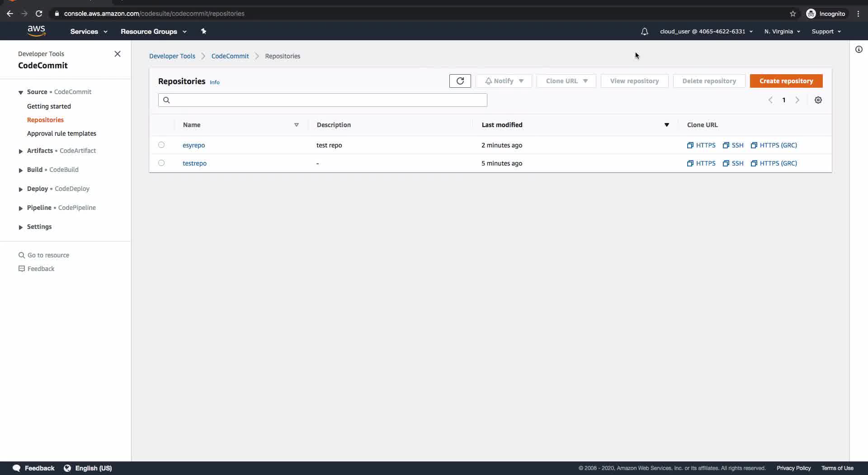Image resolution: width=868 pixels, height=475 pixels.
Task: Open the Services menu
Action: pyautogui.click(x=89, y=32)
